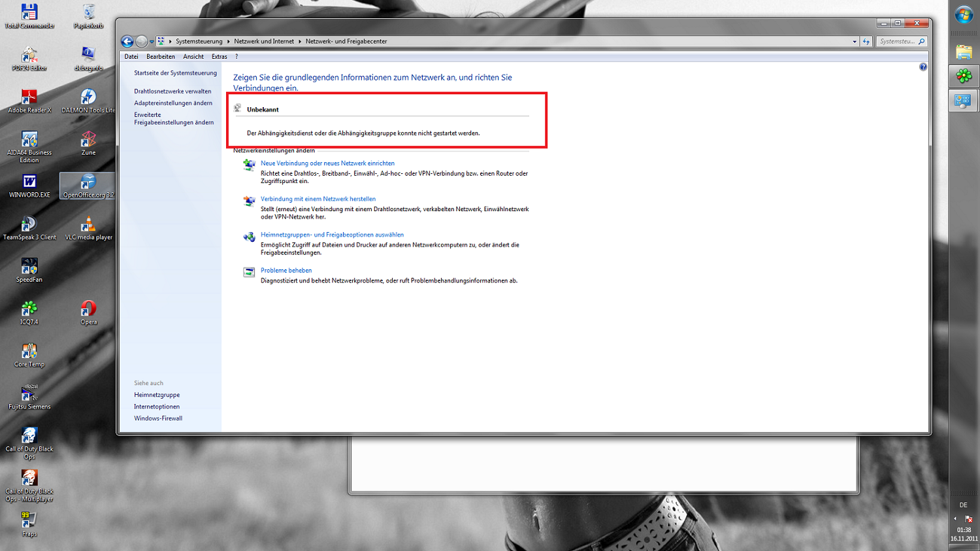Click Probleme beheben link
Viewport: 980px width, 551px height.
click(286, 270)
